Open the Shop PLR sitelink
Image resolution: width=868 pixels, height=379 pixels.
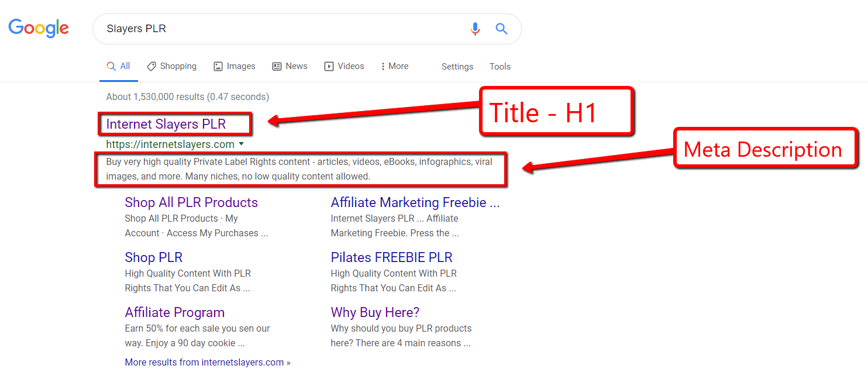point(153,257)
